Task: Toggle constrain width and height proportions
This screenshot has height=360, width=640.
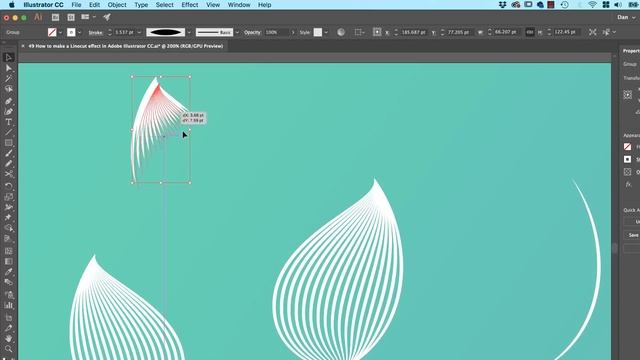Action: click(x=529, y=32)
